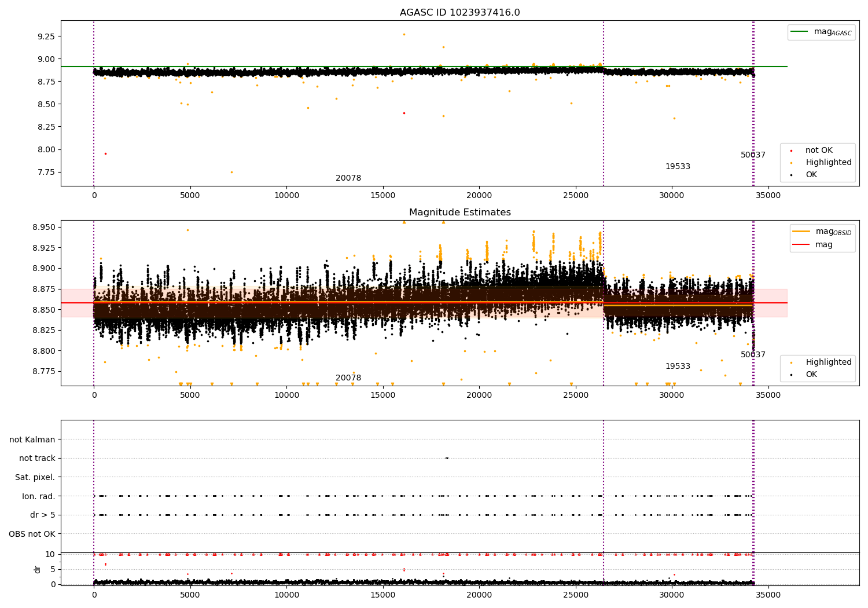Viewport: 868px width, 608px height.
Task: Click the red 'not OK' legend marker in top plot
Action: 791,151
